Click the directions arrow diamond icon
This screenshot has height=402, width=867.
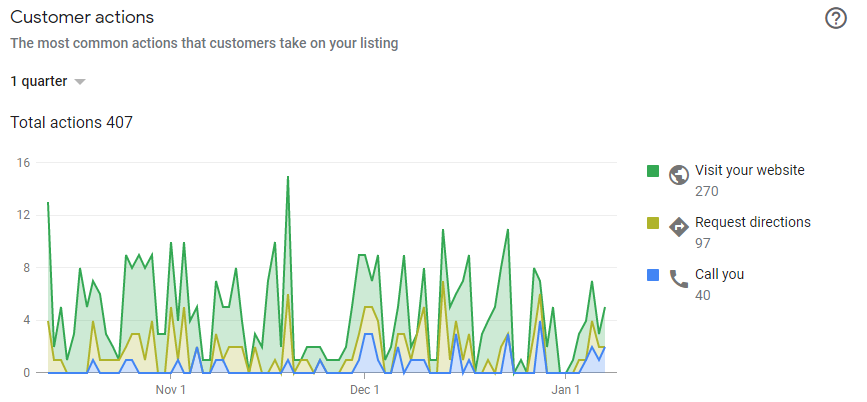pyautogui.click(x=678, y=227)
